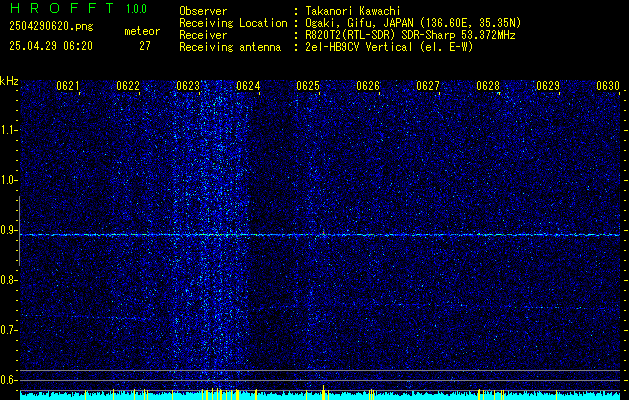Click the 0626 time marker

pos(368,86)
